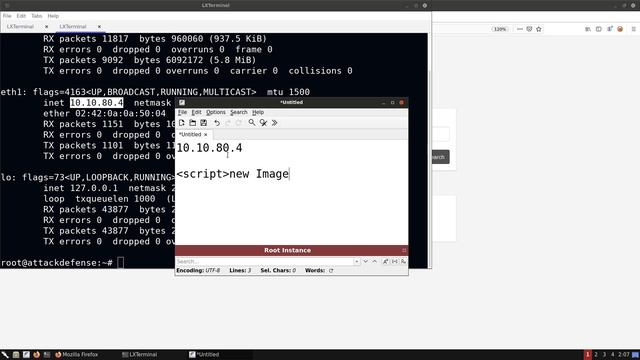Open the Help menu in LXTerminal
The image size is (640, 360).
(x=53, y=16)
